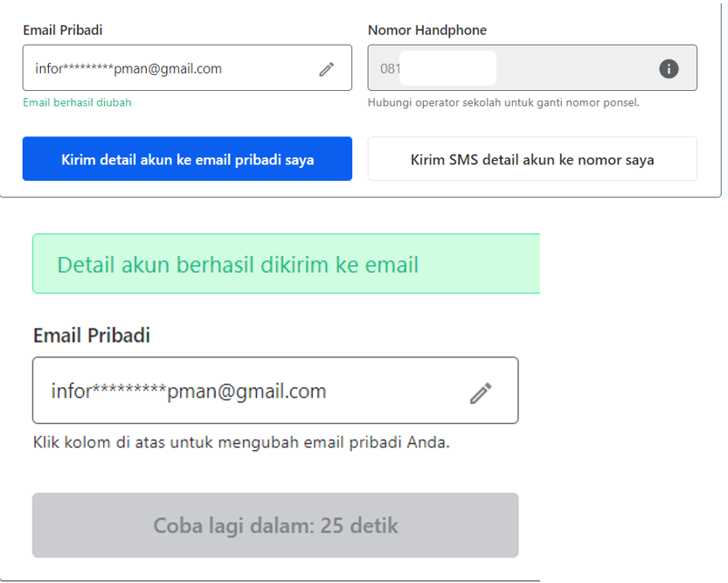Click 'Kirim SMS detail akun ke nomor saya'

(x=532, y=159)
